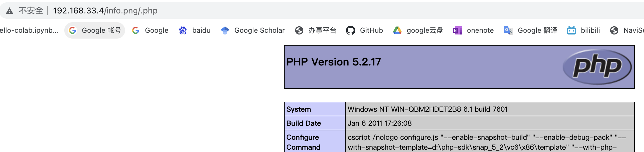This screenshot has width=644, height=152.
Task: Click the PHP logo image
Action: [597, 67]
